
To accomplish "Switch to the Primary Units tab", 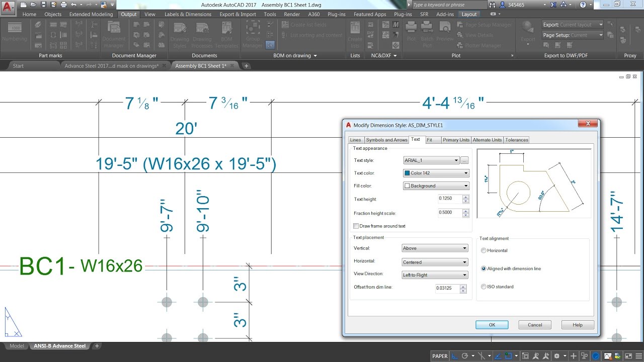I will coord(456,140).
